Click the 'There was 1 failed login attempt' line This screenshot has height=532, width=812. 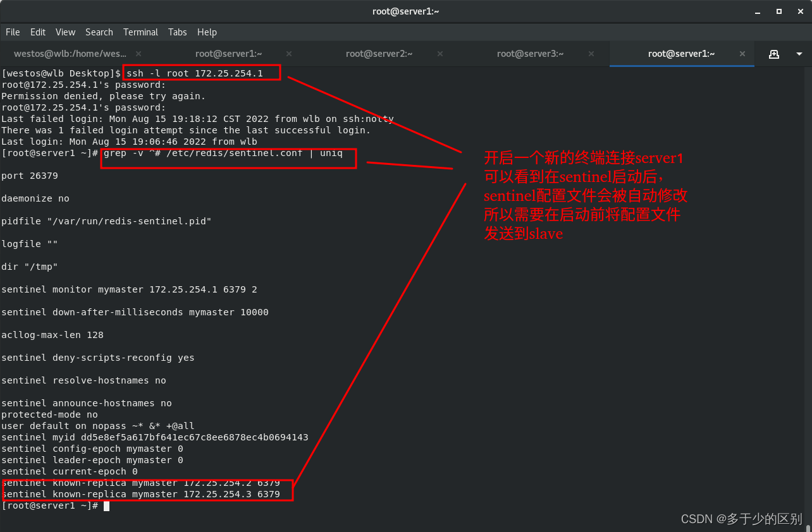(186, 130)
